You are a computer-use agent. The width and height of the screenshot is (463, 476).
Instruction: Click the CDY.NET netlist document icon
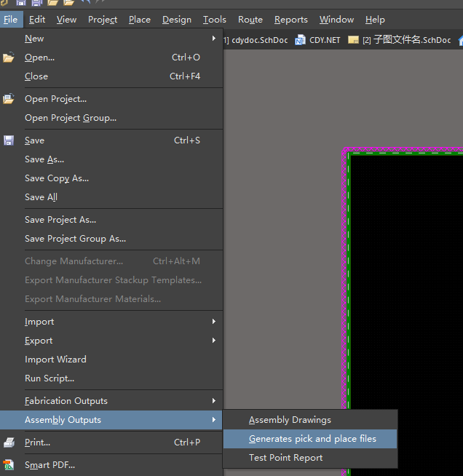click(x=300, y=40)
